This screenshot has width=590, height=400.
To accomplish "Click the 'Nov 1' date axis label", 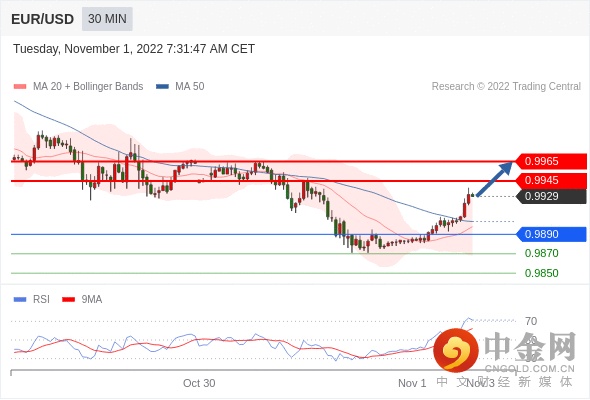I will 412,383.
